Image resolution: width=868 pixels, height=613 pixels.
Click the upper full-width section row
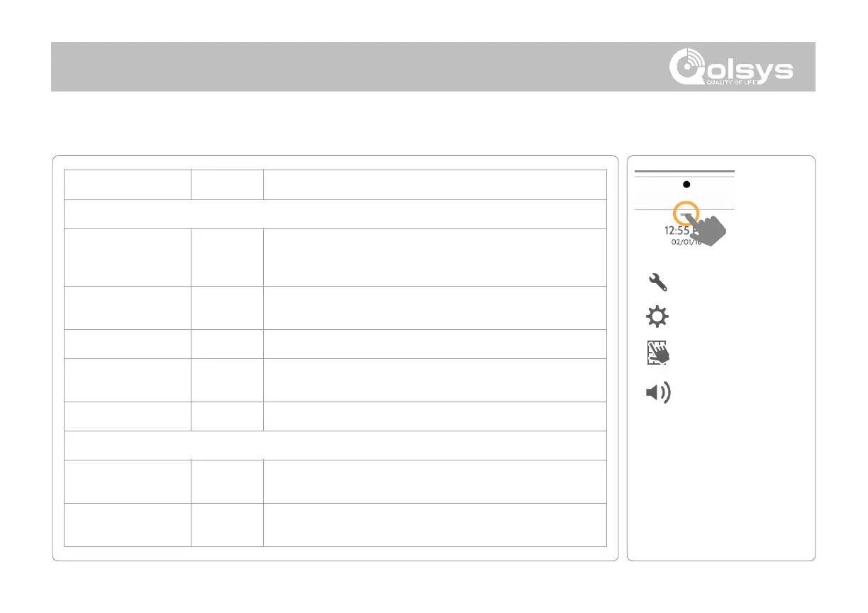[x=335, y=214]
